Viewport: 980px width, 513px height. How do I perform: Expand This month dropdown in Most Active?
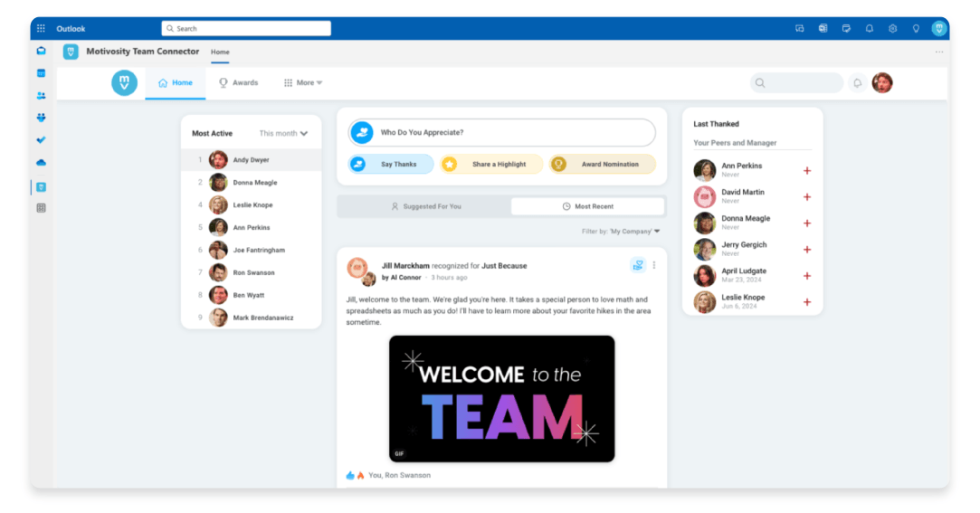click(x=283, y=133)
